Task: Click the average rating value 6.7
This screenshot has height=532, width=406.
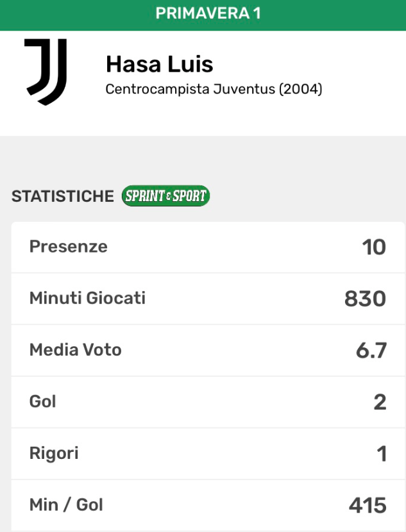Action: click(x=371, y=351)
